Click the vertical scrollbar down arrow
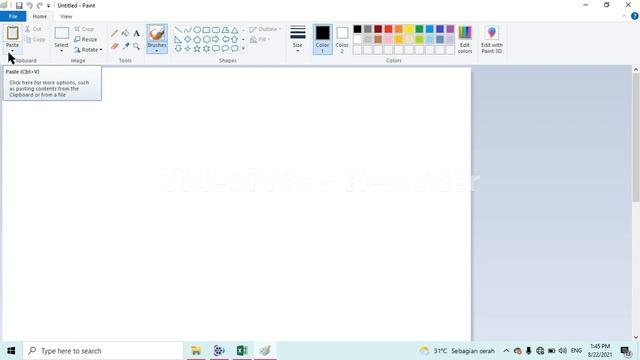Viewport: 640px width, 360px height. (636, 337)
